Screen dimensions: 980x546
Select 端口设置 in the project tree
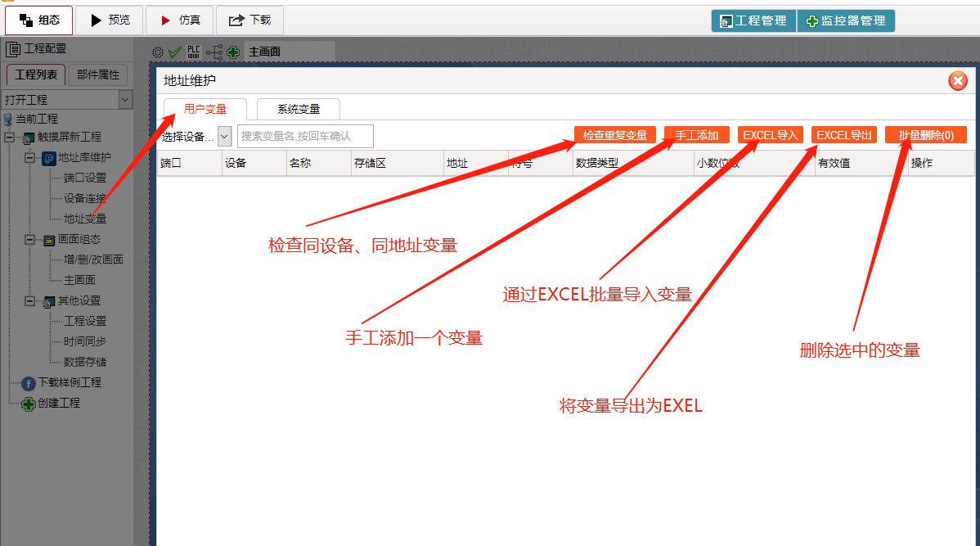85,178
